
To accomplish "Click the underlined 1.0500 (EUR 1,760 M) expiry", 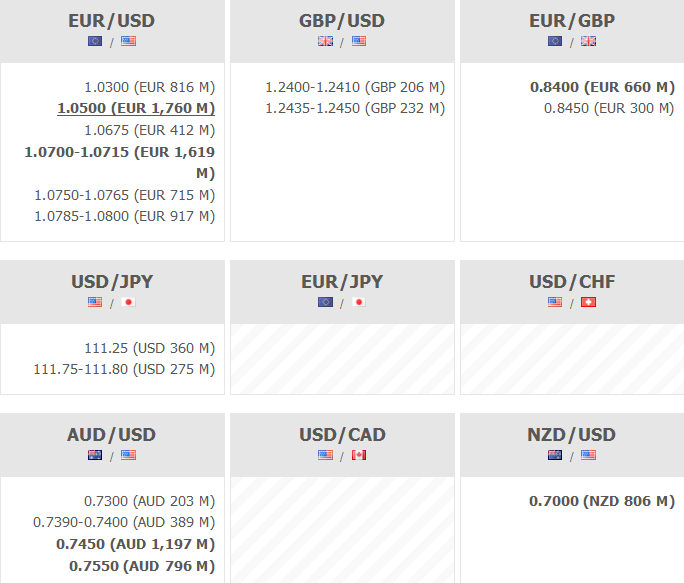I will [136, 108].
